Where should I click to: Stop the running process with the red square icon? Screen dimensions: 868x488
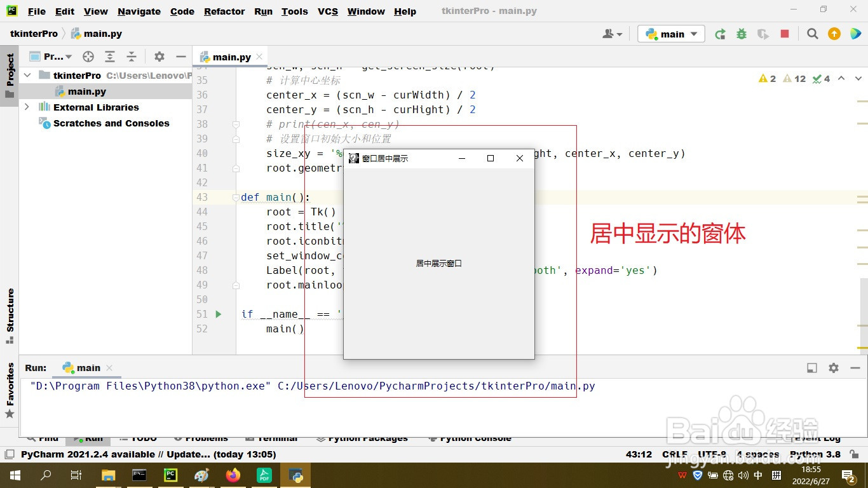(x=783, y=34)
